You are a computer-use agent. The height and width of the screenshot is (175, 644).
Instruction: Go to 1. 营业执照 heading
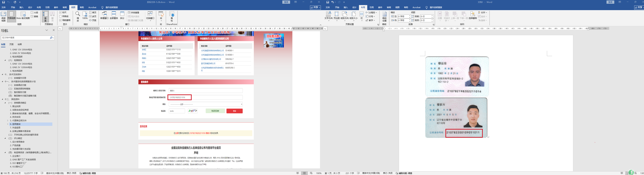(15, 106)
